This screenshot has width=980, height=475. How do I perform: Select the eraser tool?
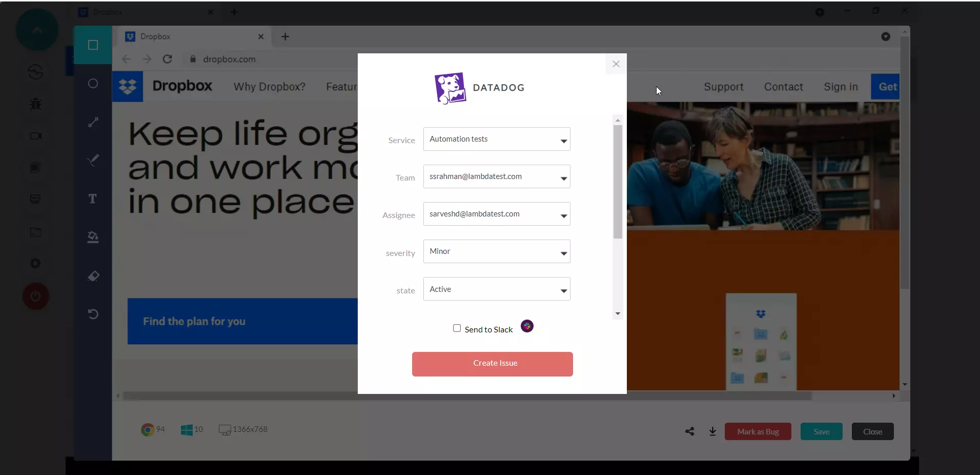(93, 276)
